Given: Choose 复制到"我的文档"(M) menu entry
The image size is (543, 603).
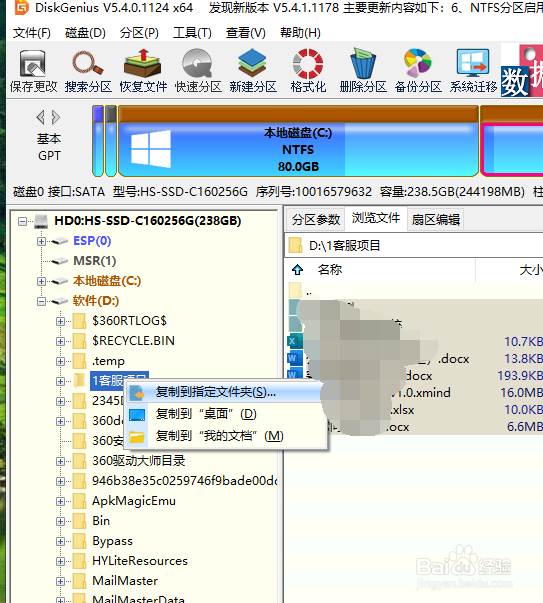Looking at the screenshot, I should [x=225, y=436].
